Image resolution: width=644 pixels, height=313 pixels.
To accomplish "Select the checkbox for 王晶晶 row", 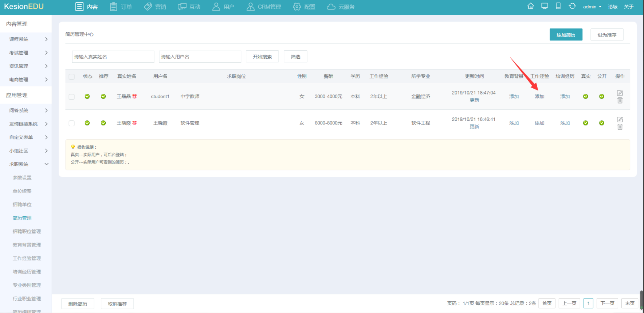I will 72,97.
